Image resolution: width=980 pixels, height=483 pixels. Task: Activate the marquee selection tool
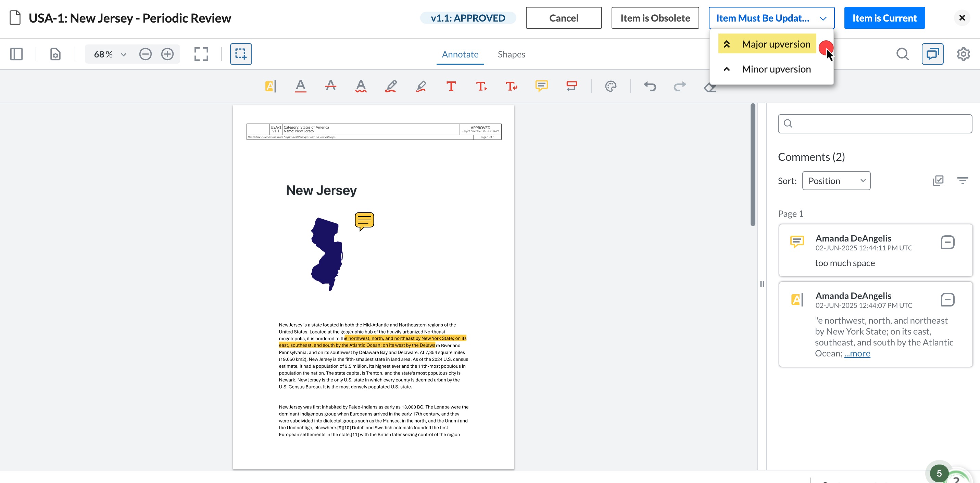[241, 54]
